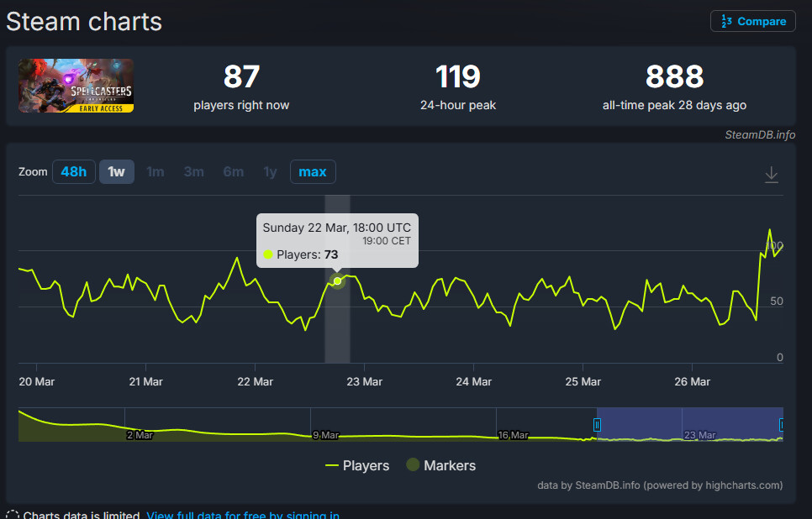
Task: Click the Compare button
Action: 753,22
